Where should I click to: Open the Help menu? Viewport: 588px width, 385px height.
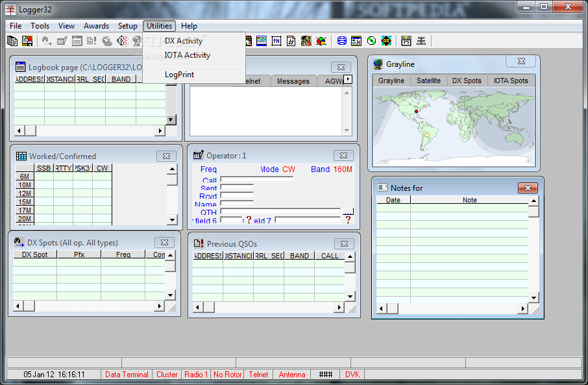tap(189, 26)
